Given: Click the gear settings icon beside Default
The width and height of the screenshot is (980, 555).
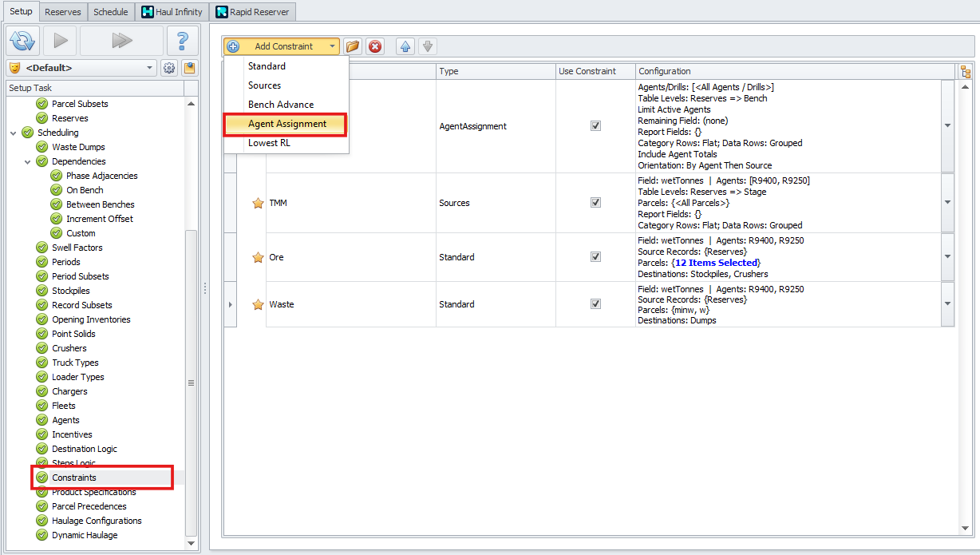Looking at the screenshot, I should click(x=169, y=68).
